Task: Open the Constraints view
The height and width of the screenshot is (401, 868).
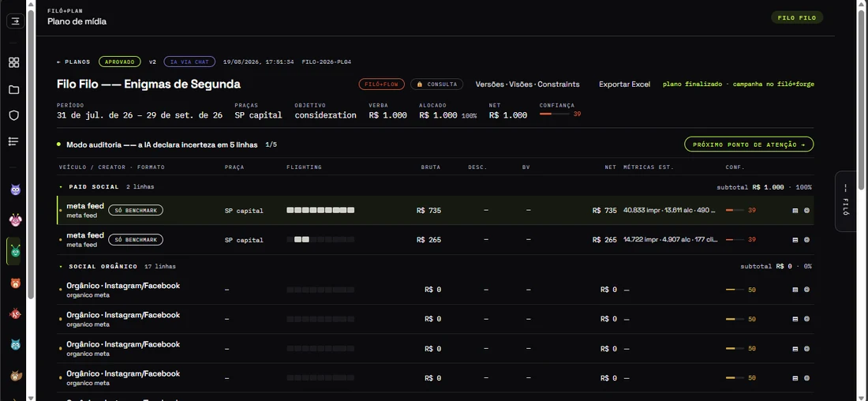Action: [559, 84]
